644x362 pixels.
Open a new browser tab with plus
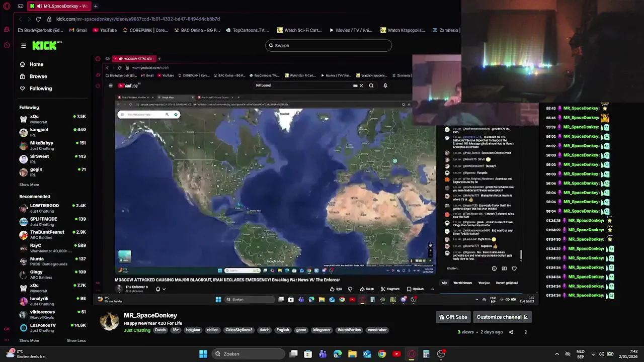pyautogui.click(x=96, y=6)
